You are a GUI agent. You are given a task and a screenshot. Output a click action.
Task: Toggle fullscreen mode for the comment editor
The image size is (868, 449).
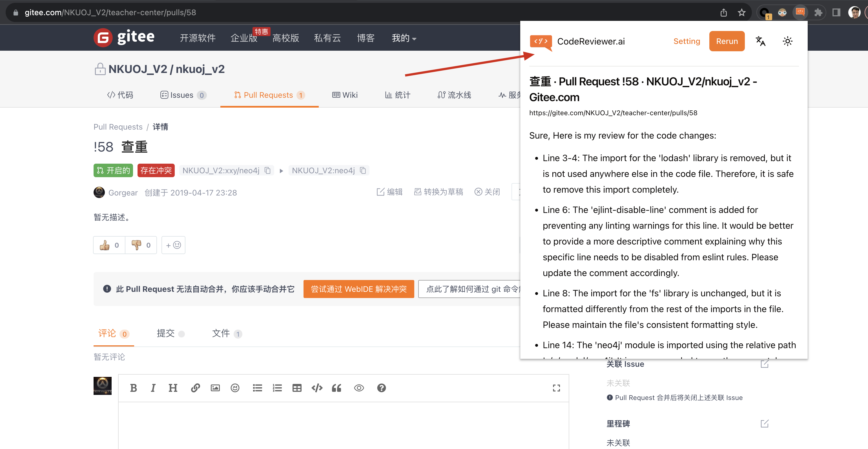(x=556, y=388)
